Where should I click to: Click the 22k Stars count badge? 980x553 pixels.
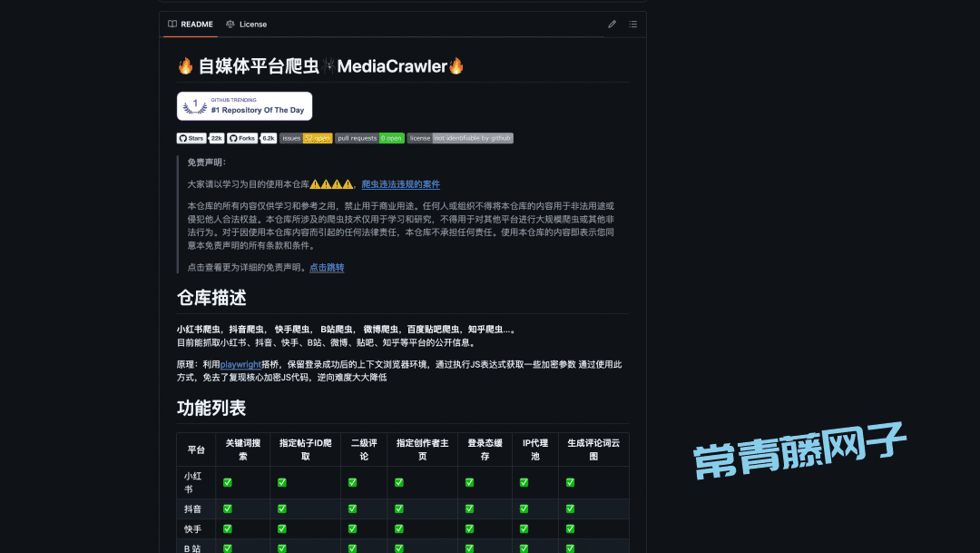tap(217, 138)
